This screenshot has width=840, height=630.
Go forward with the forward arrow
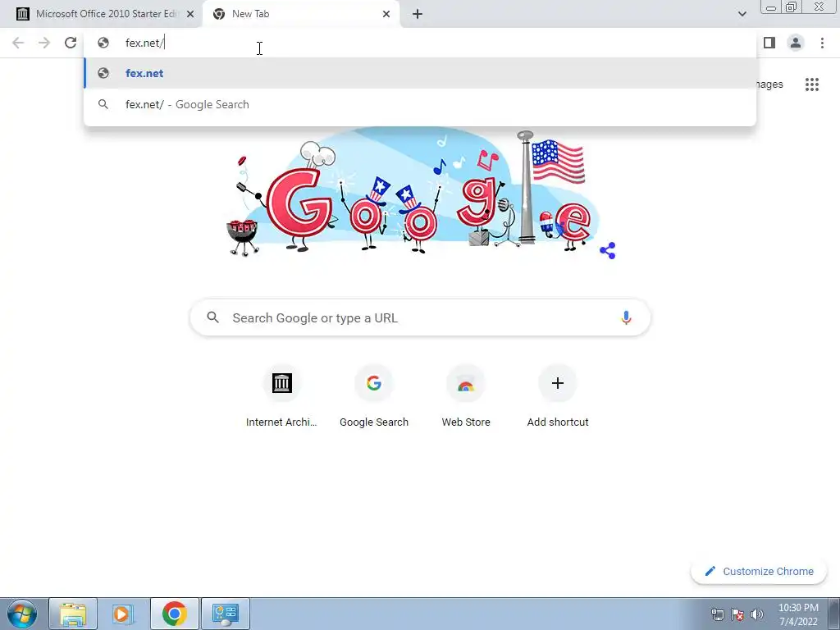44,43
